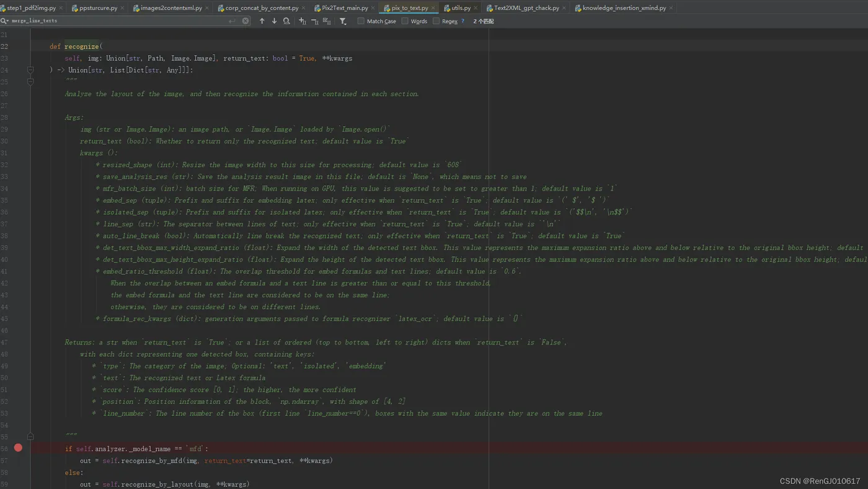
Task: Close the ppsturcure.py tab
Action: coord(122,8)
